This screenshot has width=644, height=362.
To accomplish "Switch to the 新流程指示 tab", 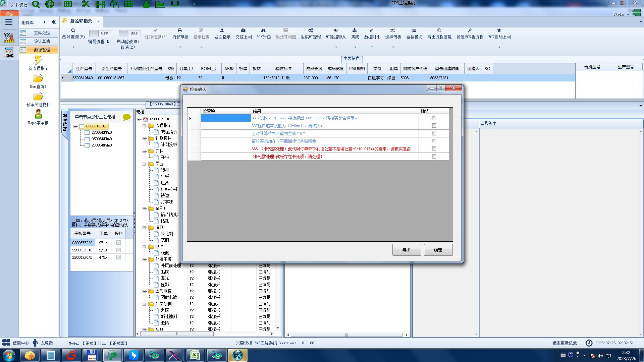I will (x=81, y=21).
